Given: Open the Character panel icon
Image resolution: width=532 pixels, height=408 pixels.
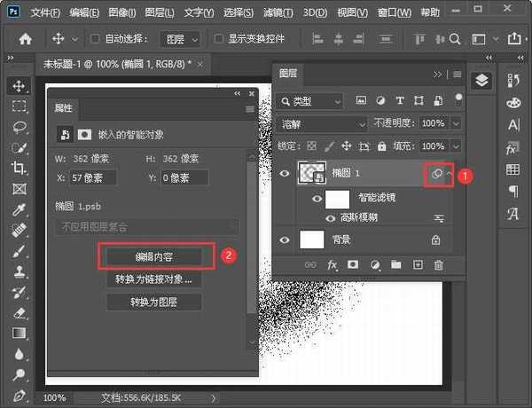Looking at the screenshot, I should coord(513,125).
